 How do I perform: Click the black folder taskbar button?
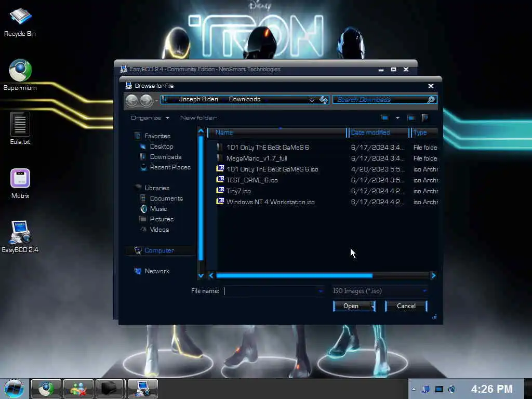110,389
